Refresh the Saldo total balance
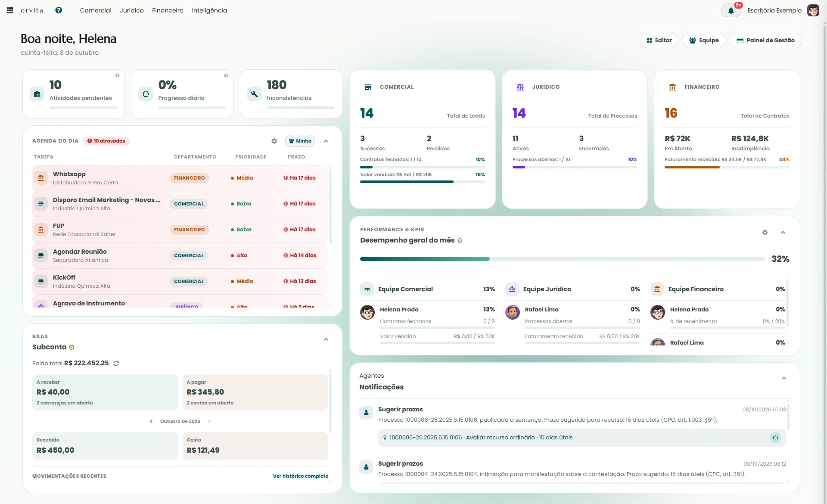Screen dimensions: 827x504 coord(116,364)
